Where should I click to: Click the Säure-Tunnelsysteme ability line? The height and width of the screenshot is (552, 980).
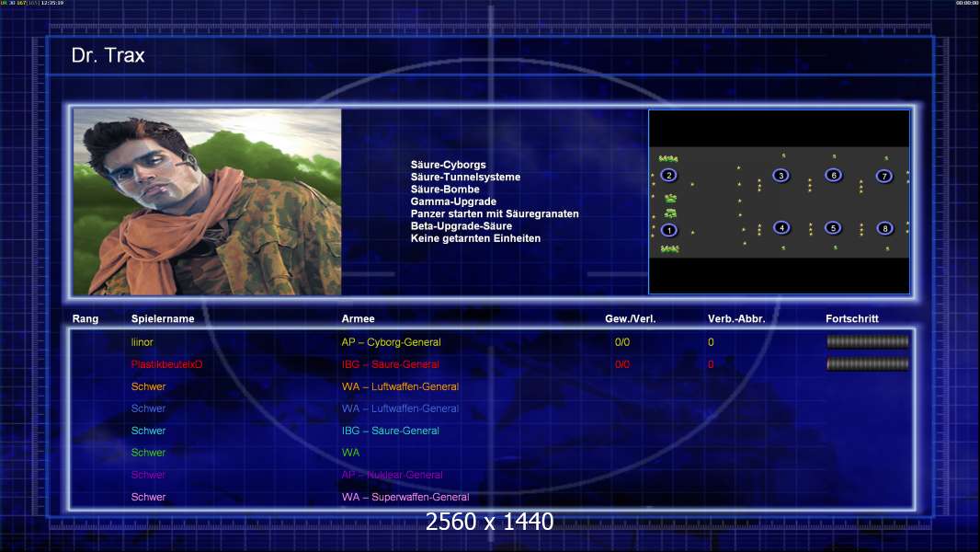pyautogui.click(x=465, y=177)
